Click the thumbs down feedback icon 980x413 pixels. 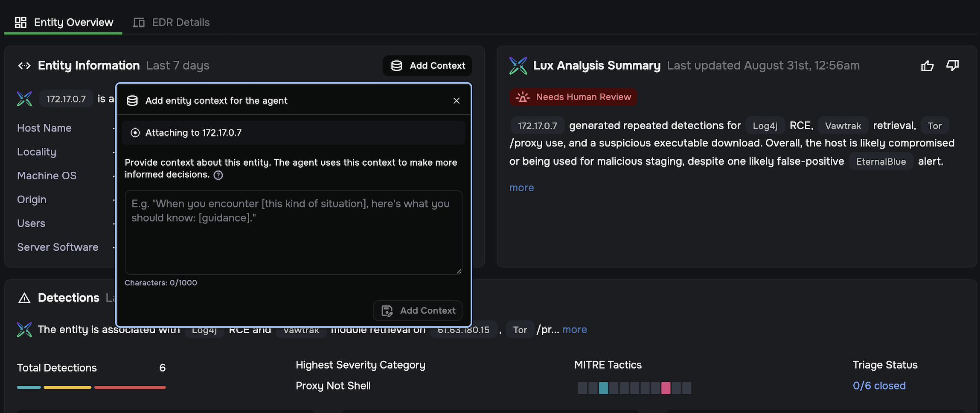coord(953,66)
